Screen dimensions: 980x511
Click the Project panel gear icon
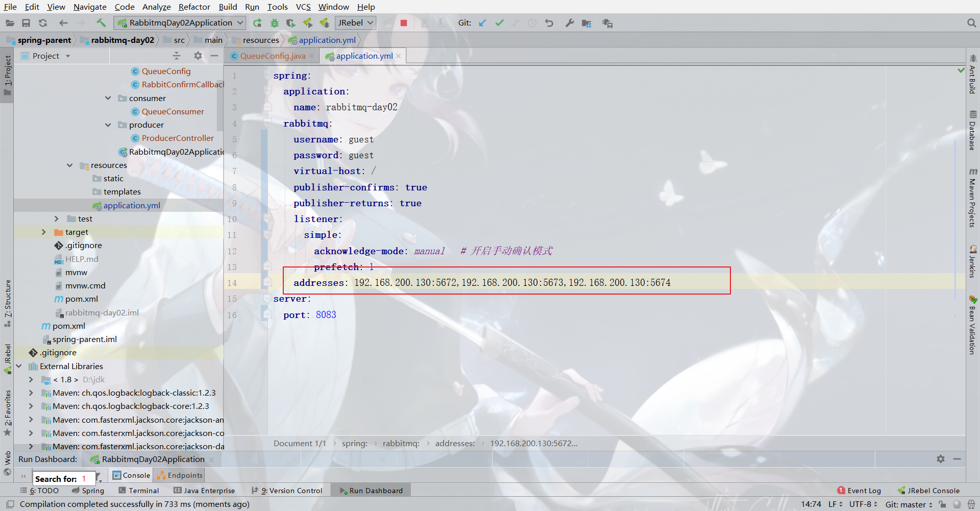tap(198, 56)
